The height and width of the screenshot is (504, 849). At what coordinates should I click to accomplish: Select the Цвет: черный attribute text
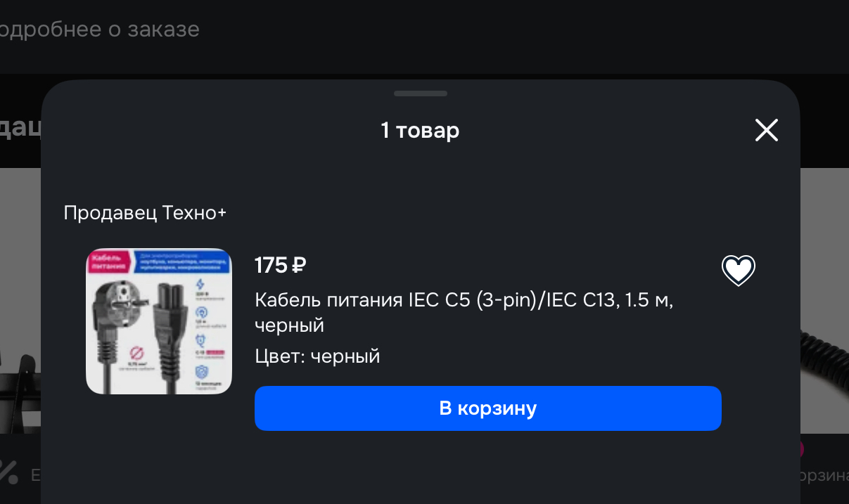(x=317, y=356)
